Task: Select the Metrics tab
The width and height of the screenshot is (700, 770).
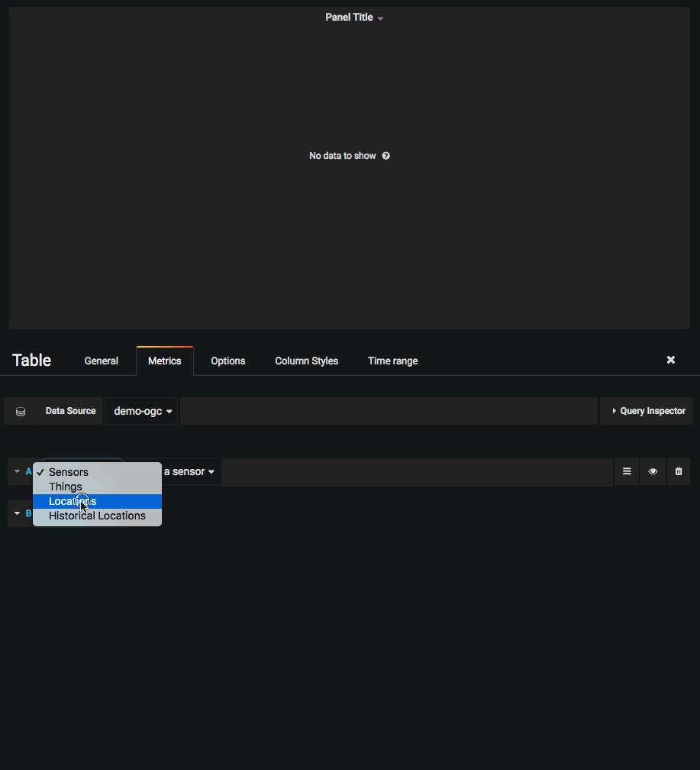Action: pyautogui.click(x=164, y=361)
